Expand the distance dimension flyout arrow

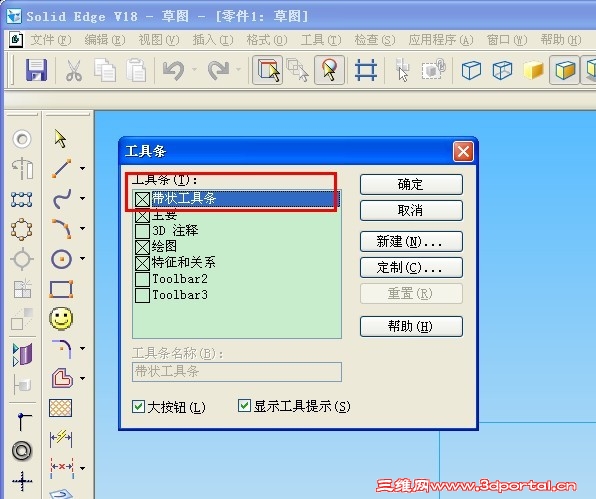tap(82, 468)
